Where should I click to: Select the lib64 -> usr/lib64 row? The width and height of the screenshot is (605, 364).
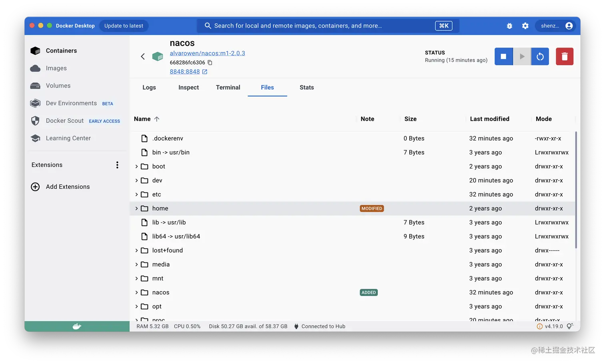click(353, 236)
